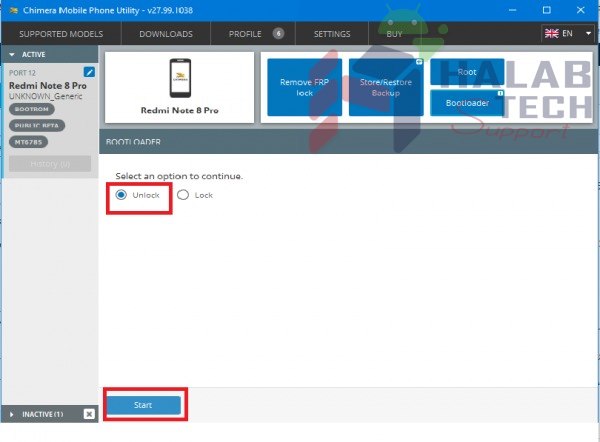
Task: Click the PUBLIC BETA tag
Action: (37, 126)
